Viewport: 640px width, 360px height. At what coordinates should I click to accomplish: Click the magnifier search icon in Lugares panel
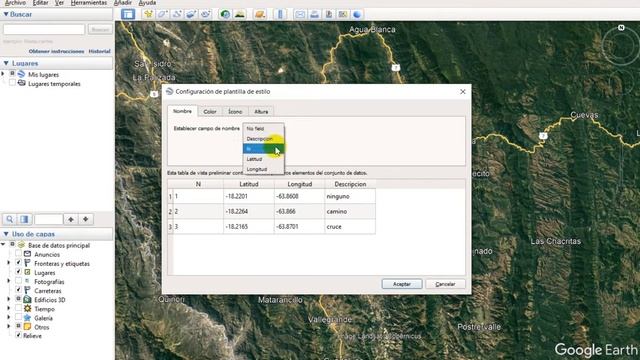pos(10,219)
